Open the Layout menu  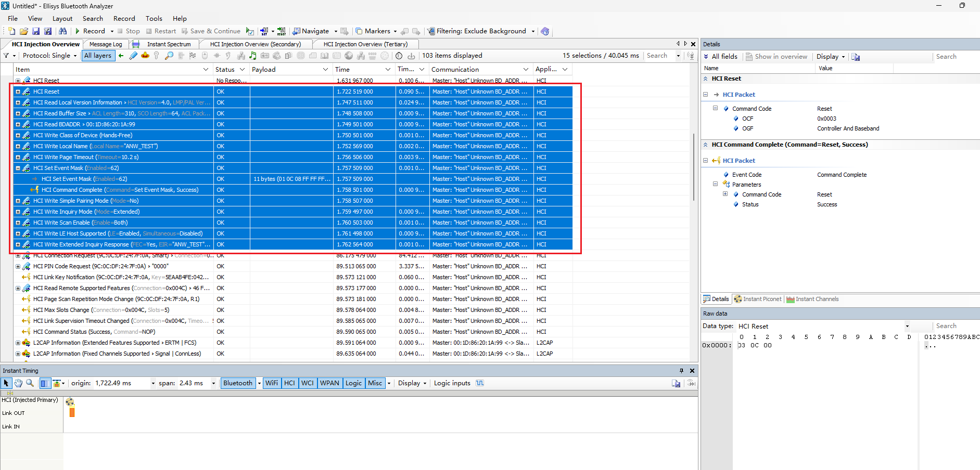[x=62, y=18]
